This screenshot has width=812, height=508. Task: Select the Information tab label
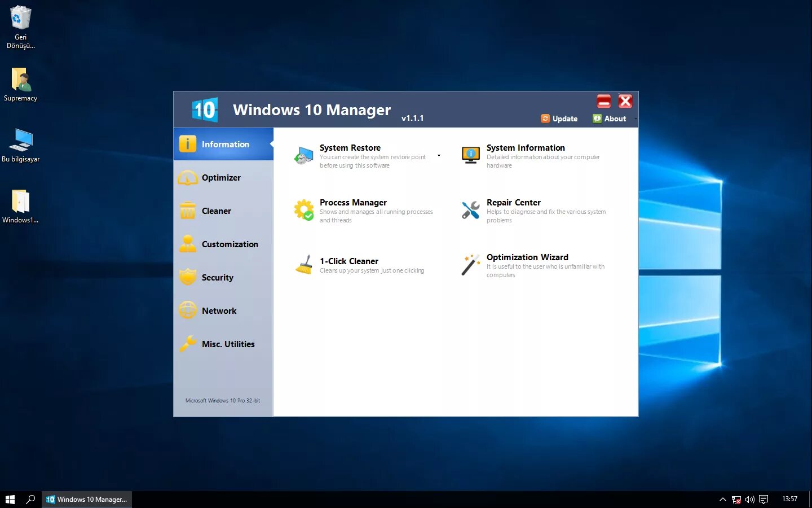click(x=226, y=144)
